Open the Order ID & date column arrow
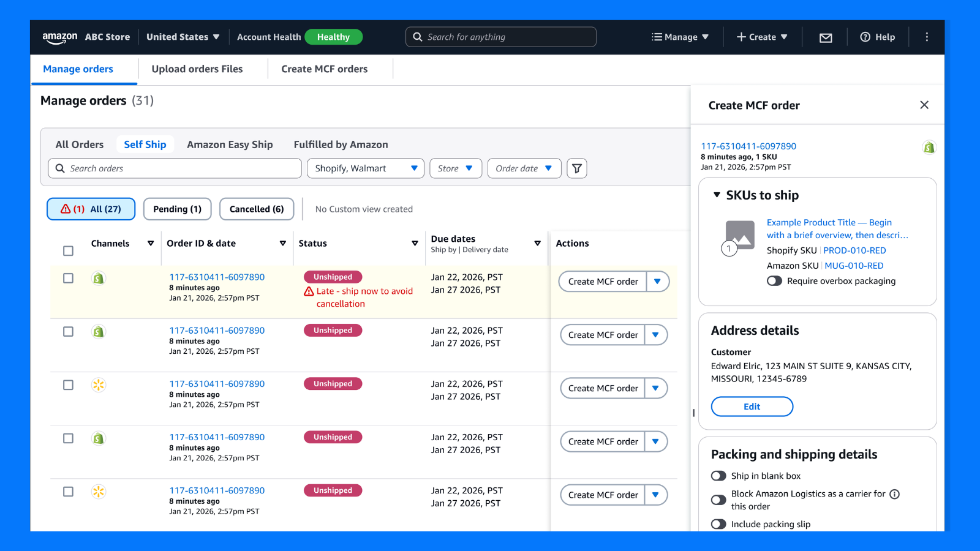Viewport: 980px width, 551px height. (283, 244)
